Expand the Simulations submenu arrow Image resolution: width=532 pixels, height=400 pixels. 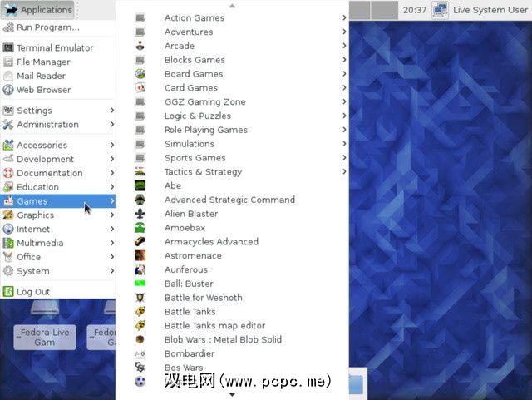[x=344, y=144]
